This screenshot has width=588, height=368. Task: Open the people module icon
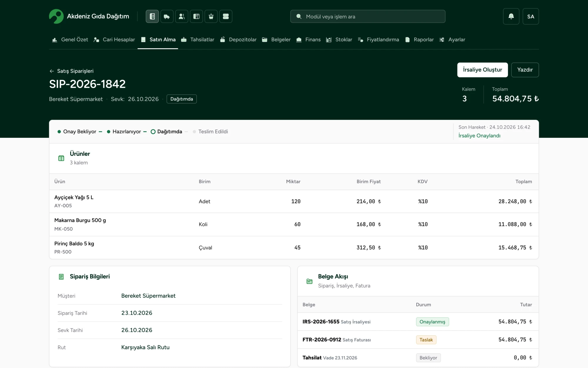182,16
